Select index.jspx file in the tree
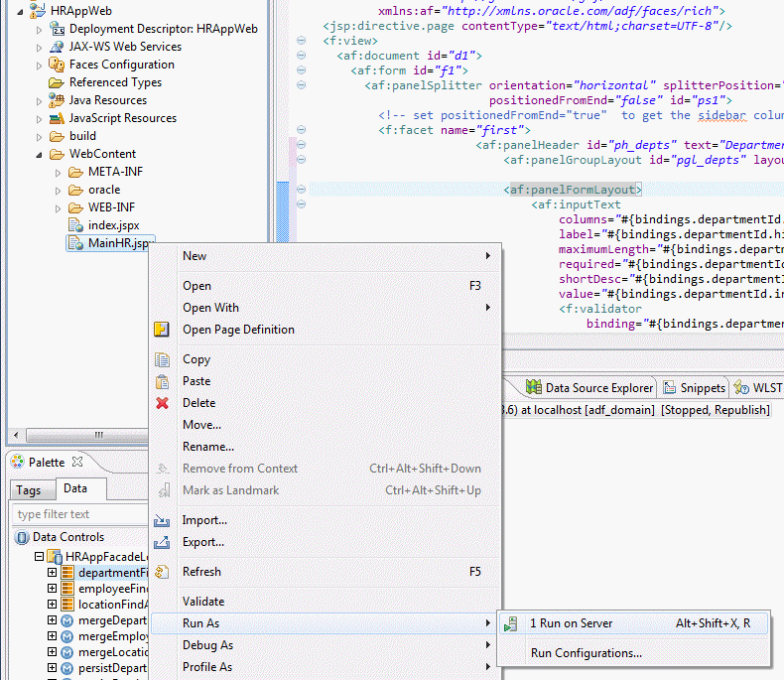Viewport: 784px width, 680px height. click(x=113, y=225)
